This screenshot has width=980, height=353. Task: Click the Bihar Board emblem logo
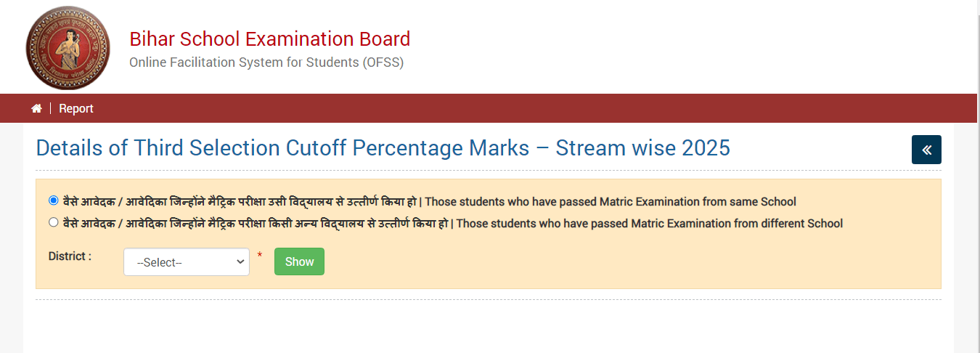click(x=68, y=48)
